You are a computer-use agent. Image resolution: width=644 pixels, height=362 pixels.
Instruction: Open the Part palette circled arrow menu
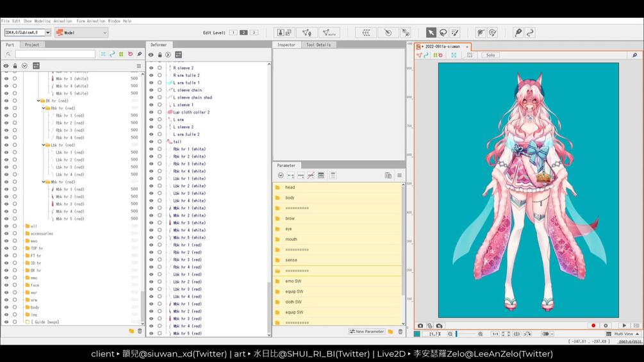pyautogui.click(x=24, y=65)
